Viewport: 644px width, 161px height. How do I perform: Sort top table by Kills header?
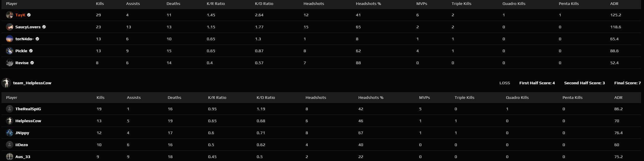pyautogui.click(x=100, y=4)
